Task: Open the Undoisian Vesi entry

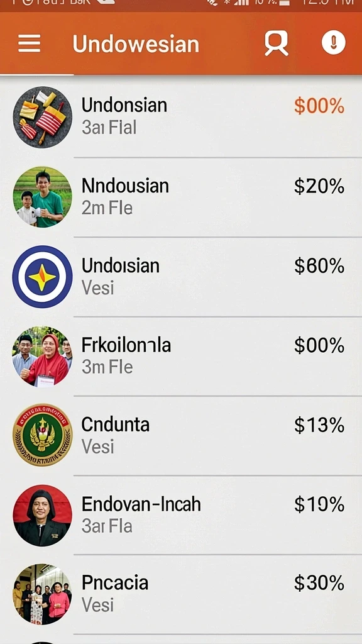Action: 181,277
